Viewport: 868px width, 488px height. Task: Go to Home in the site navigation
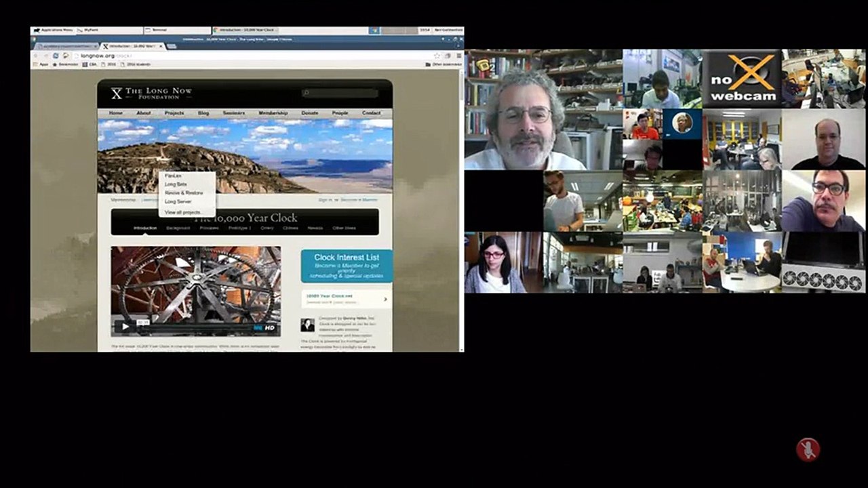116,113
